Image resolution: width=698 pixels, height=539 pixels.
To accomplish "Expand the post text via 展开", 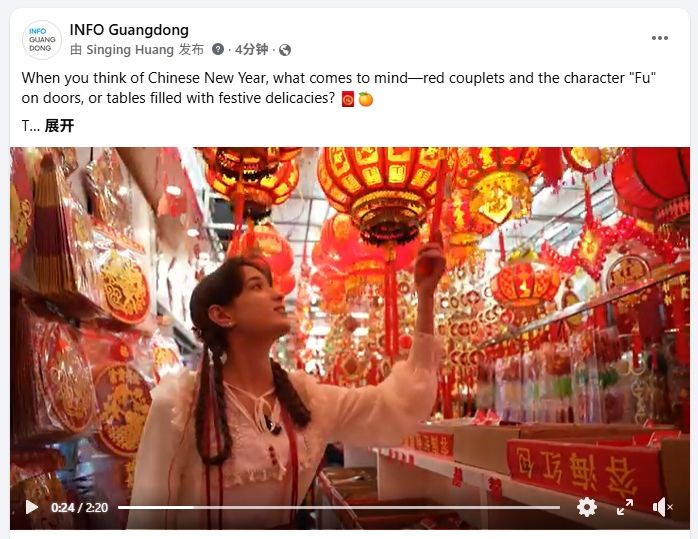I will coord(59,126).
